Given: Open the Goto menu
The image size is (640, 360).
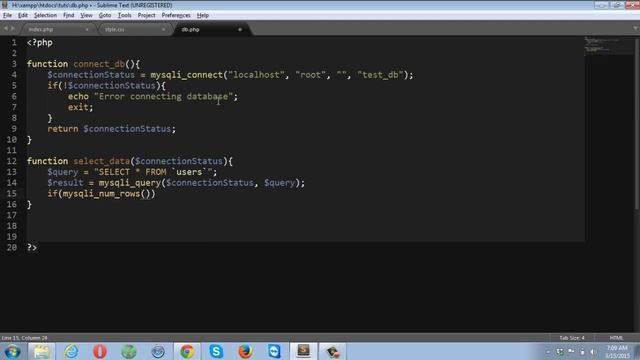Looking at the screenshot, I should point(105,16).
